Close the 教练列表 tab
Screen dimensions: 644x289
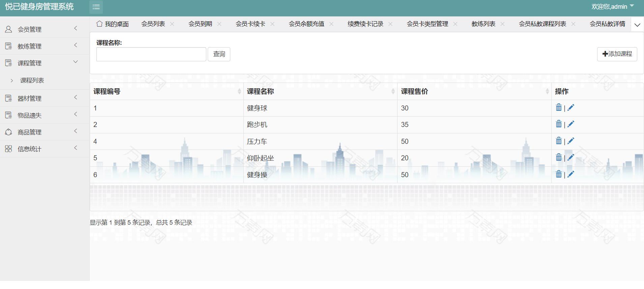tap(503, 24)
